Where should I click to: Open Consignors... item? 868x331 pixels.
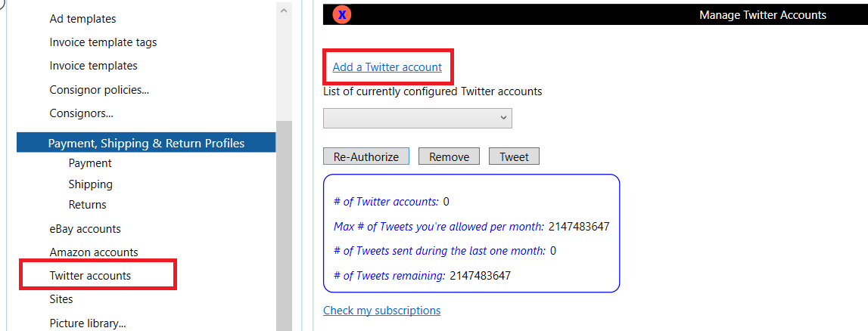[82, 114]
